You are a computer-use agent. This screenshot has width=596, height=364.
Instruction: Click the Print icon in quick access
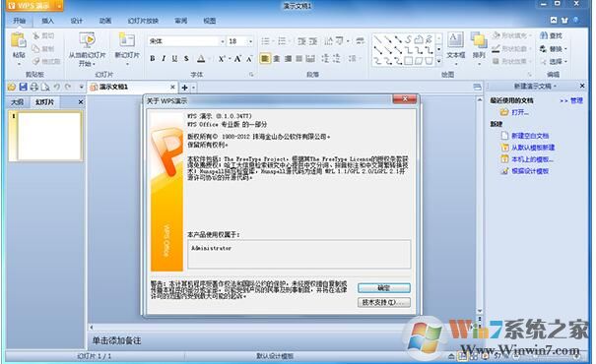pos(34,87)
